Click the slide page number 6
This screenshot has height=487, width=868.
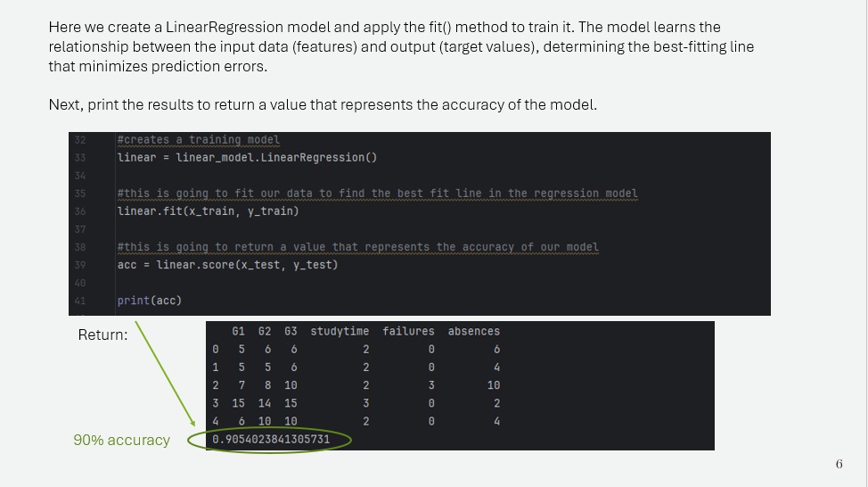coord(839,464)
